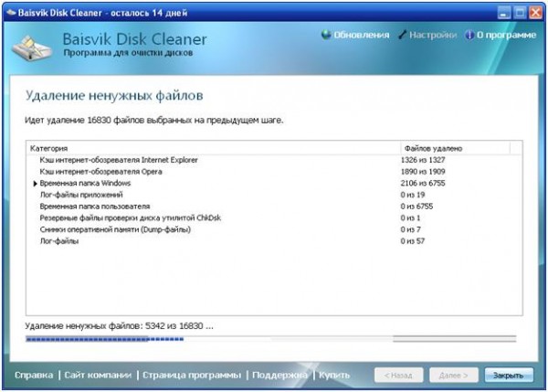
Task: Click the Закрыть button
Action: click(509, 375)
